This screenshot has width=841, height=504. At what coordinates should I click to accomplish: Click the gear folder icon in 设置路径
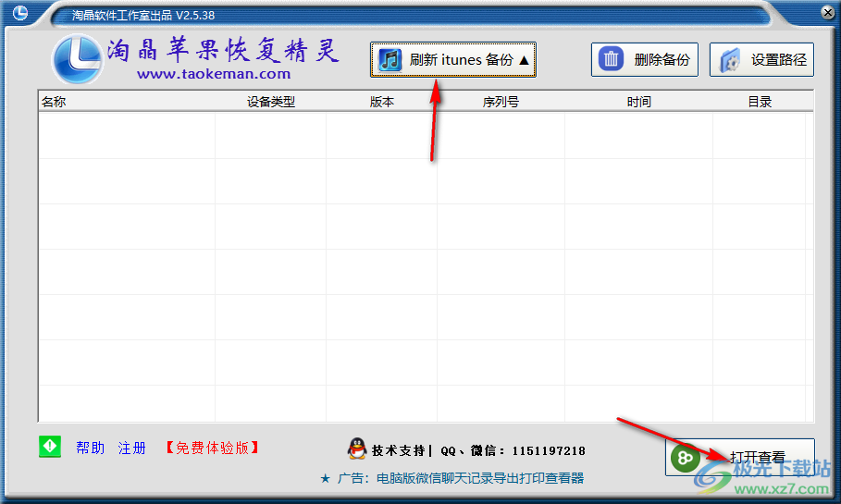(x=729, y=59)
